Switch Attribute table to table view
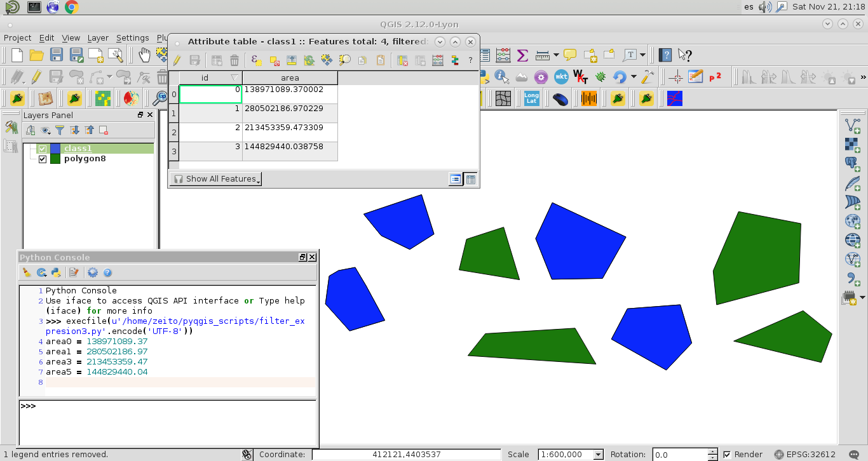The width and height of the screenshot is (868, 461). pos(471,179)
